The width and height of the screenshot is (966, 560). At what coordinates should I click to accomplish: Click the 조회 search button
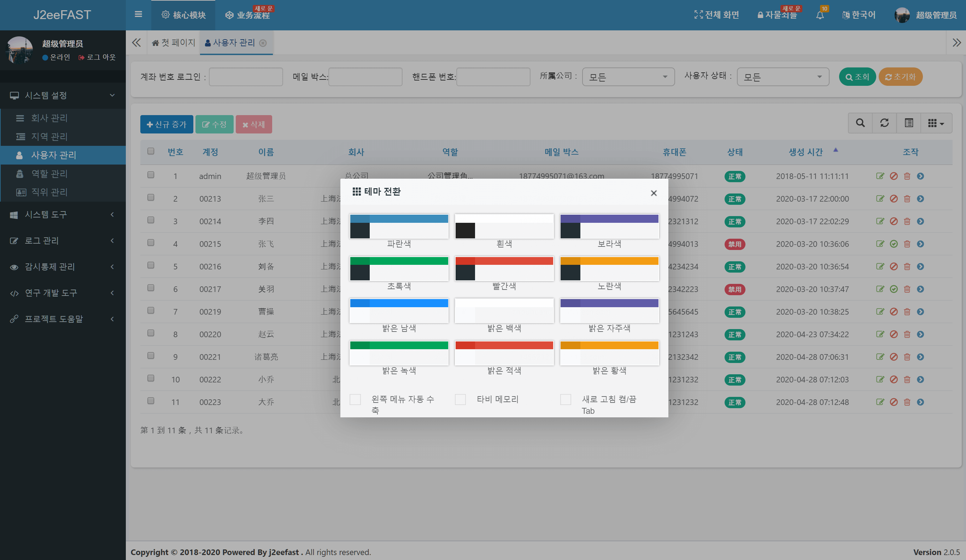(x=857, y=77)
